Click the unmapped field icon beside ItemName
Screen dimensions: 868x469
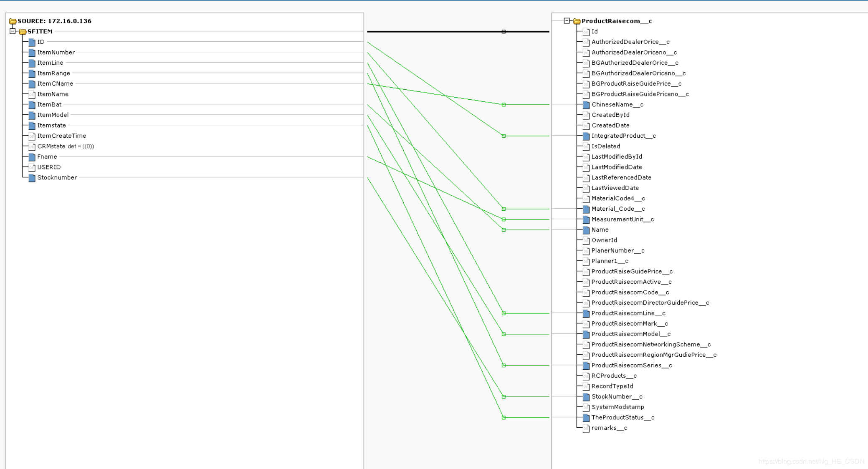coord(32,94)
